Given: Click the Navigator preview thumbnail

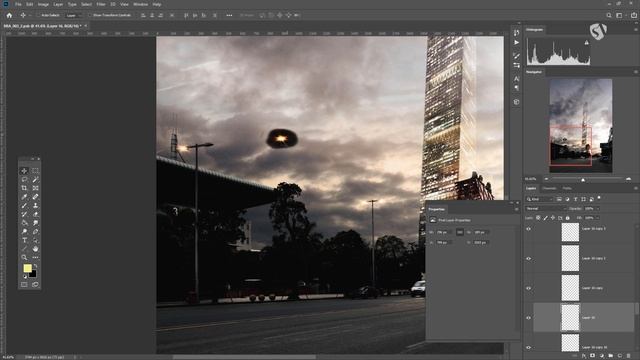Looking at the screenshot, I should coord(580,125).
